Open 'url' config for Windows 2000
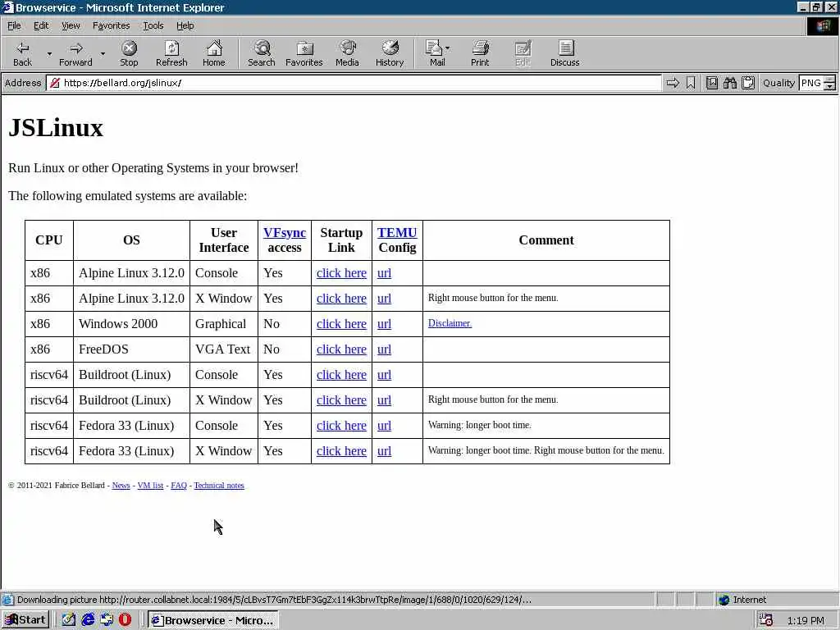This screenshot has height=630, width=840. point(384,324)
